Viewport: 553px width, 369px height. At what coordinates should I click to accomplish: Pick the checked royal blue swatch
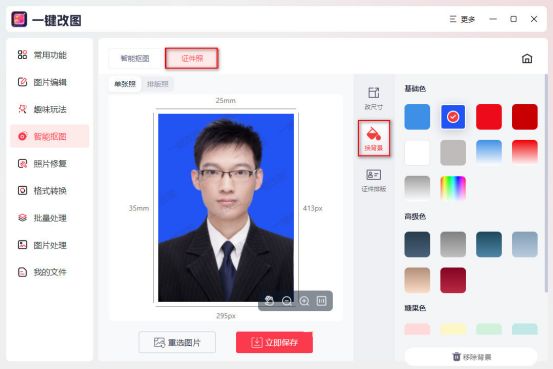pos(453,117)
